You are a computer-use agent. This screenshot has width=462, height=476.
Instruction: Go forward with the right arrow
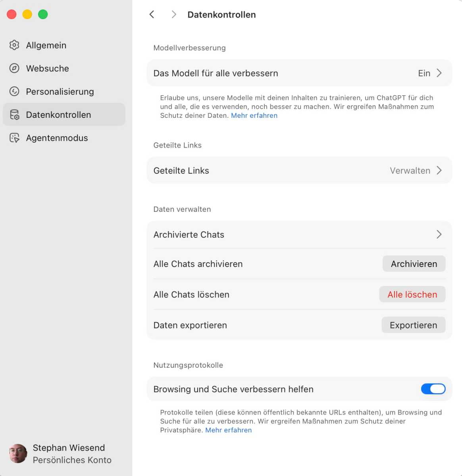(173, 15)
